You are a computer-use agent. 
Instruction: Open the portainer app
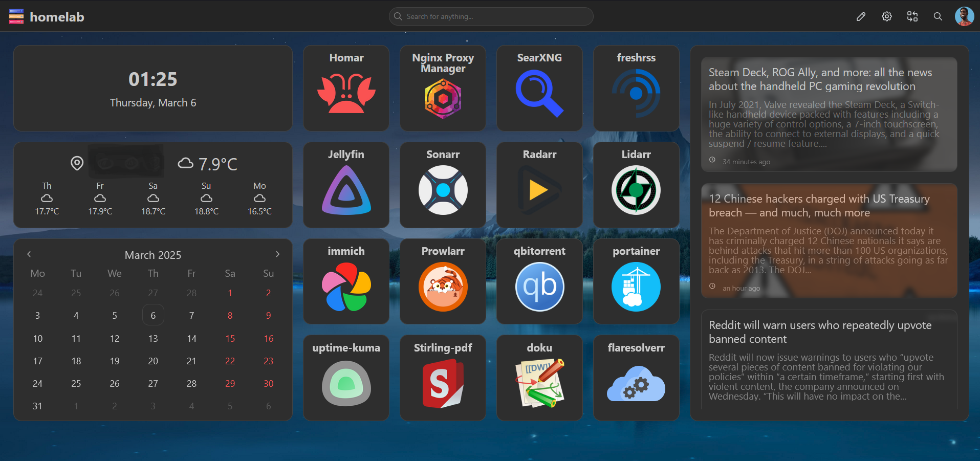(636, 281)
